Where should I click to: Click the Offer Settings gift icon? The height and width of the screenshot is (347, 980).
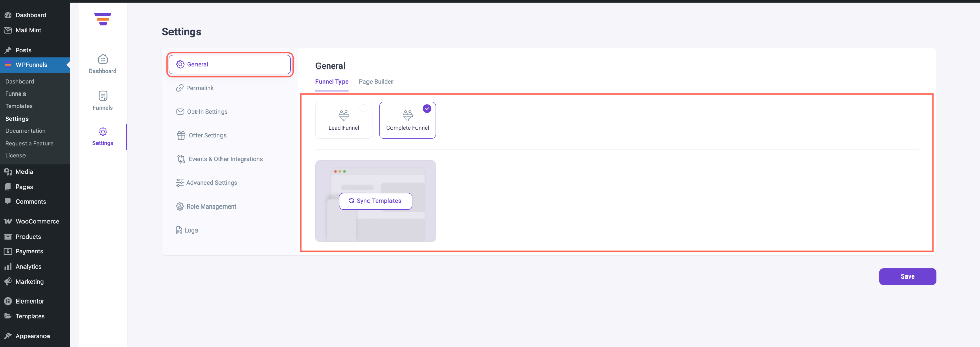point(181,135)
